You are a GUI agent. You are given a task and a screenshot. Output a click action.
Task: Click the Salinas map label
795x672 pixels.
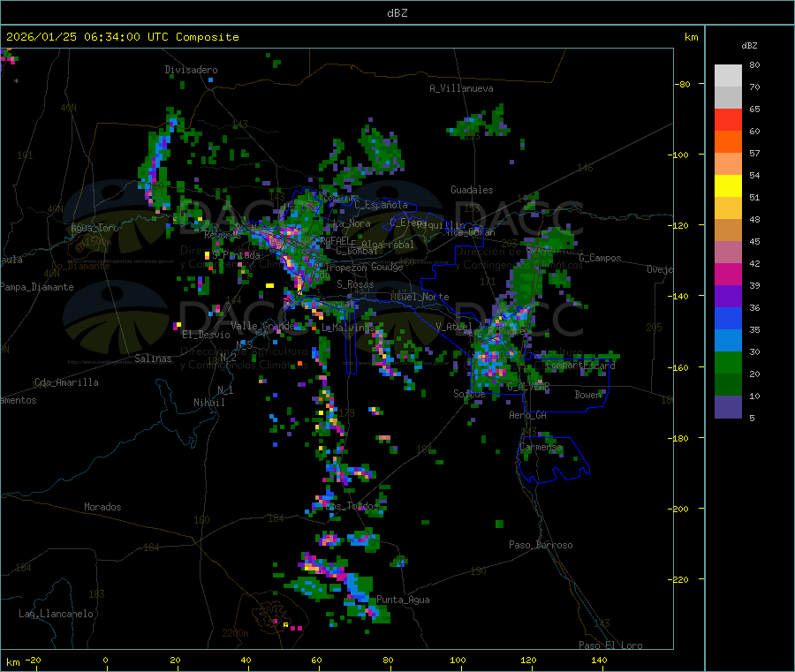point(153,359)
